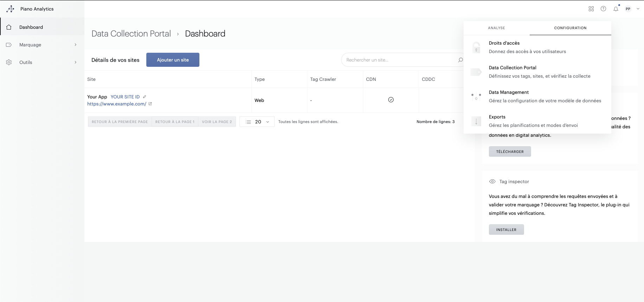Viewport: 644px width, 302px height.
Task: Click the INSTALLER button
Action: (506, 230)
